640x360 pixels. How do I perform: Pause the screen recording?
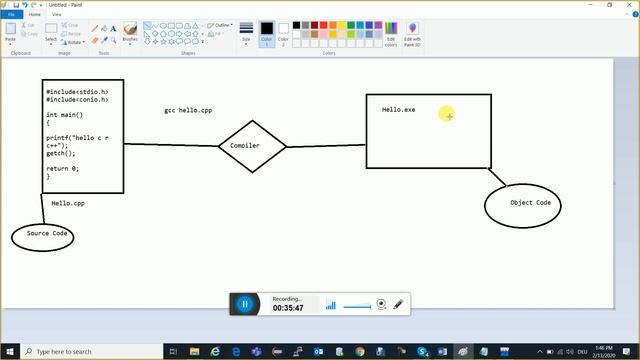click(244, 304)
